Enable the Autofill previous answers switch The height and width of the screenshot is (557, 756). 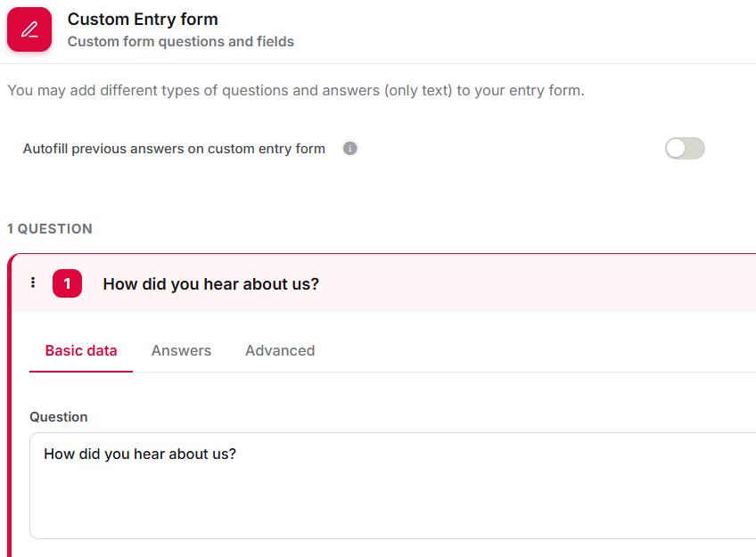pyautogui.click(x=685, y=149)
